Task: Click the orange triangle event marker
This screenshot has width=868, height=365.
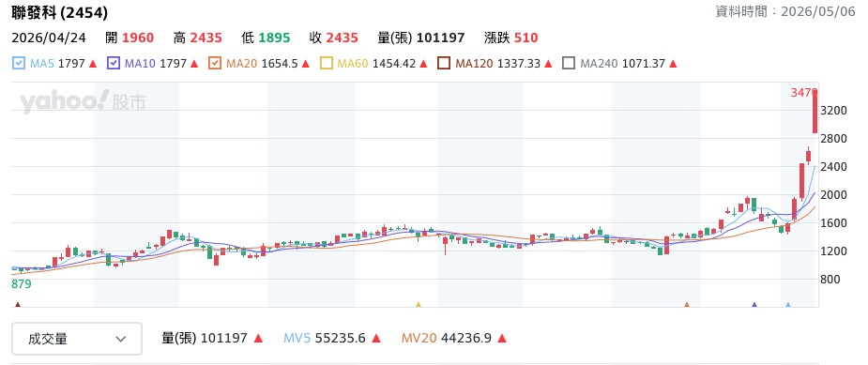Action: (687, 305)
